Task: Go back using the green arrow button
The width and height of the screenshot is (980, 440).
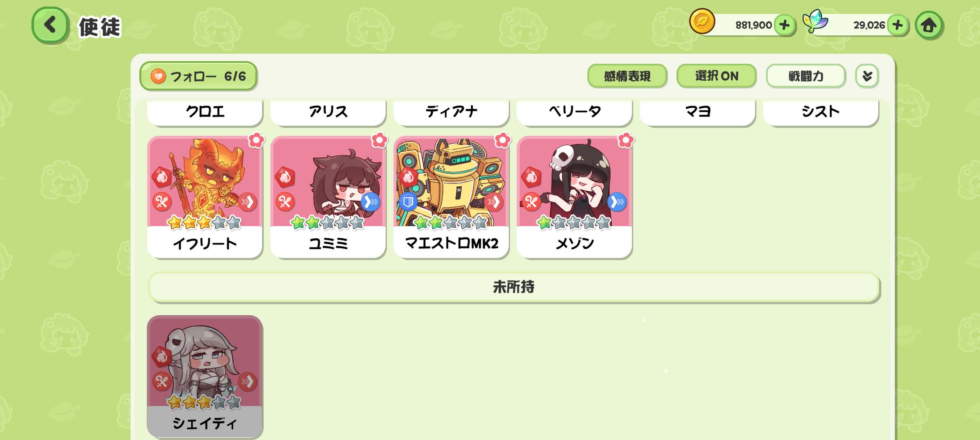Action: coord(50,25)
